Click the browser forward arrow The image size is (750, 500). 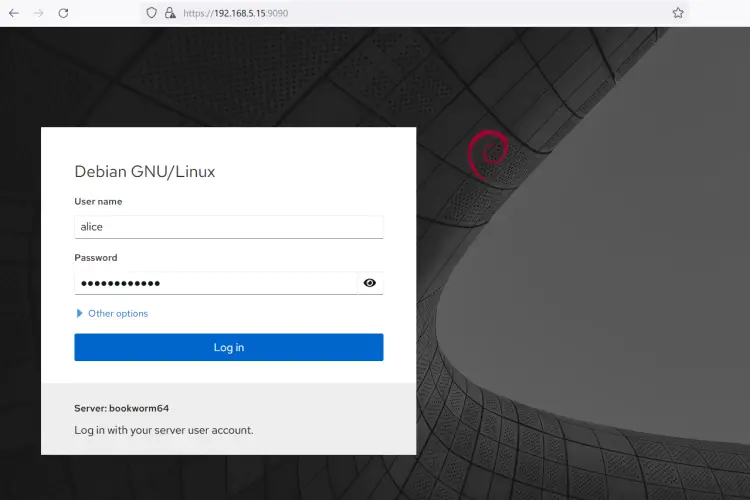[38, 13]
